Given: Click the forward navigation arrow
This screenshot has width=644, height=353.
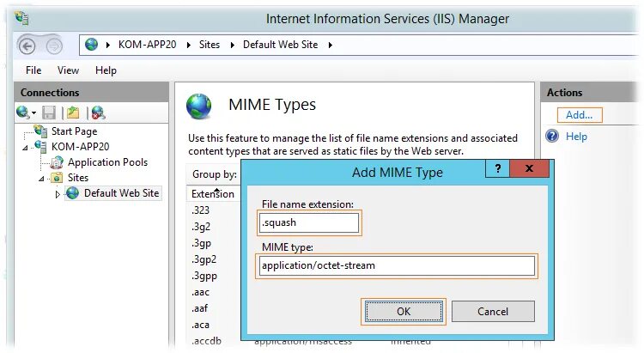Looking at the screenshot, I should [54, 46].
